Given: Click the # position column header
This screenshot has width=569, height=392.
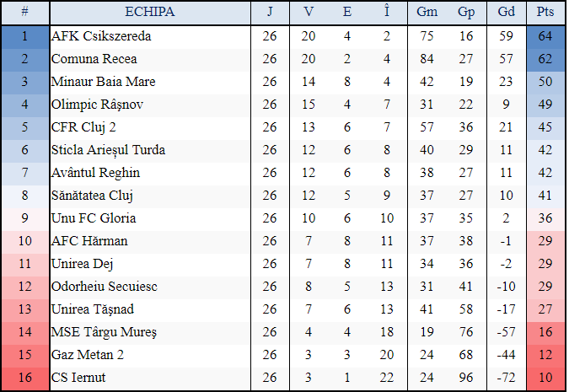Looking at the screenshot, I should point(24,12).
